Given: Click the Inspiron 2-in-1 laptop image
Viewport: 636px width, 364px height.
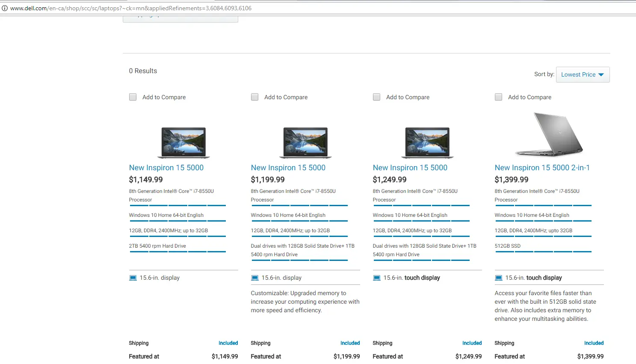Looking at the screenshot, I should click(x=549, y=135).
